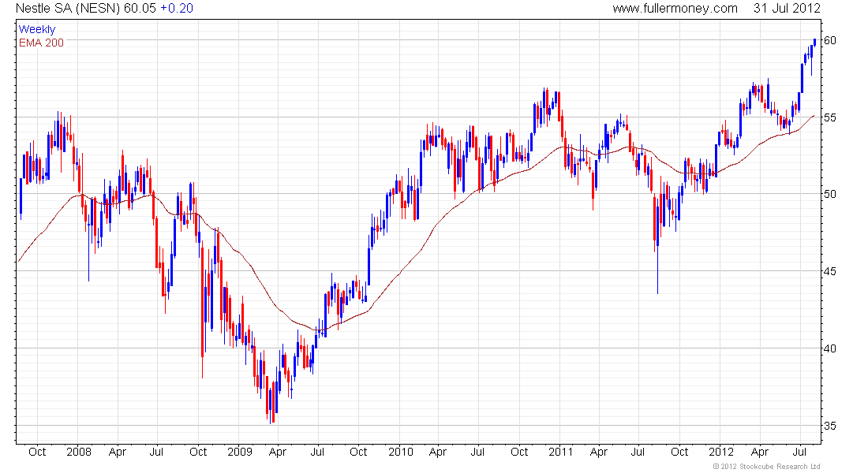Click the 2011 year label on time axis
Image resolution: width=868 pixels, height=473 pixels.
[x=560, y=452]
